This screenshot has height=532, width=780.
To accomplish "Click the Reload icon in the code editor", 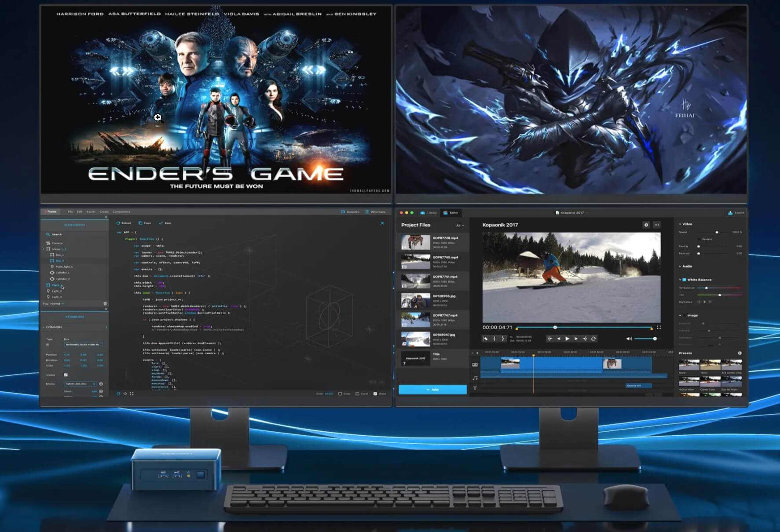I will pyautogui.click(x=118, y=223).
